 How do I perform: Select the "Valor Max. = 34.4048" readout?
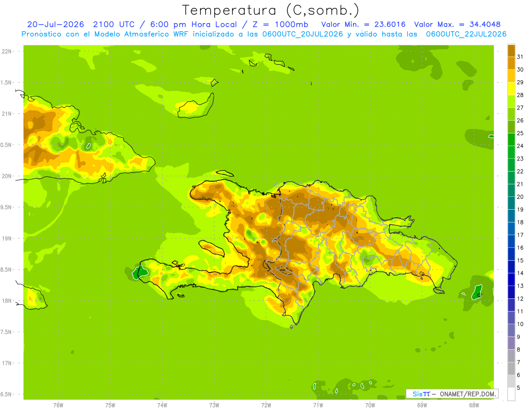pos(457,24)
